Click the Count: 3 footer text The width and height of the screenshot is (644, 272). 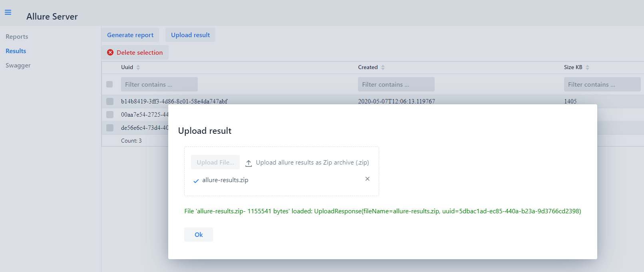[x=131, y=141]
